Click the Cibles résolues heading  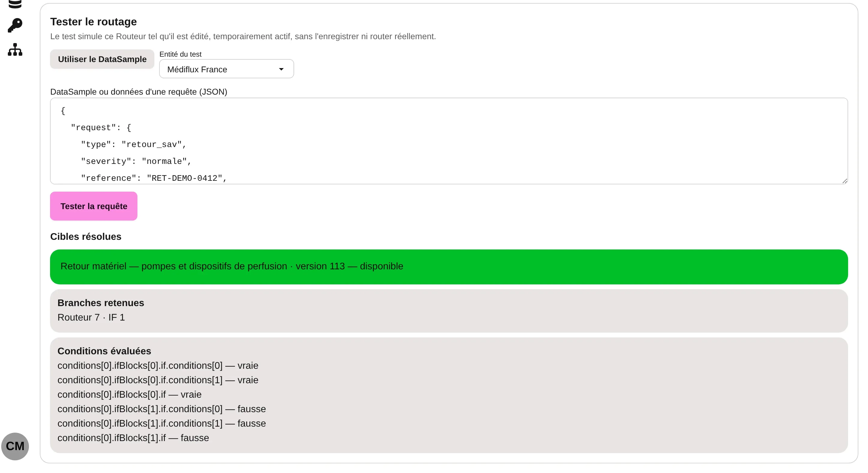(x=86, y=236)
